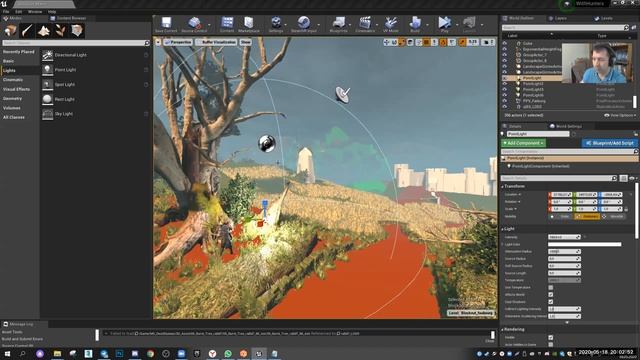This screenshot has width=640, height=360.
Task: Click the viewport translate gizmo icon
Action: coord(386,42)
